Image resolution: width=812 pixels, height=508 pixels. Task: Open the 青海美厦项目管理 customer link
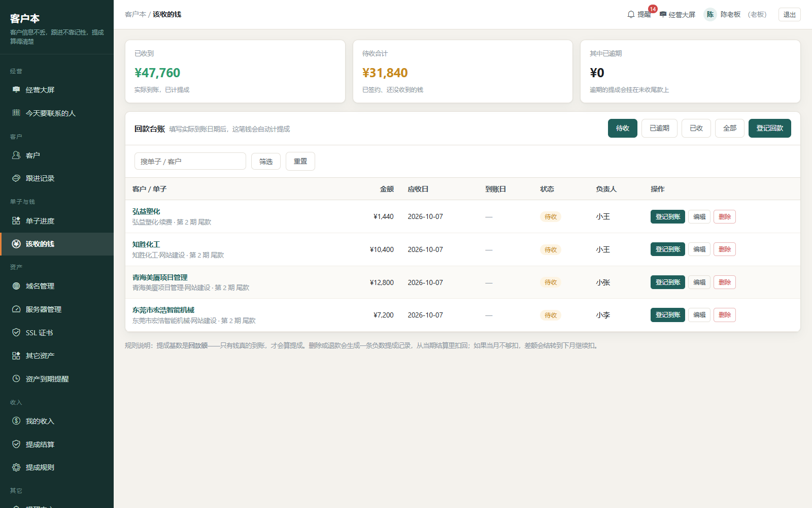pos(160,277)
